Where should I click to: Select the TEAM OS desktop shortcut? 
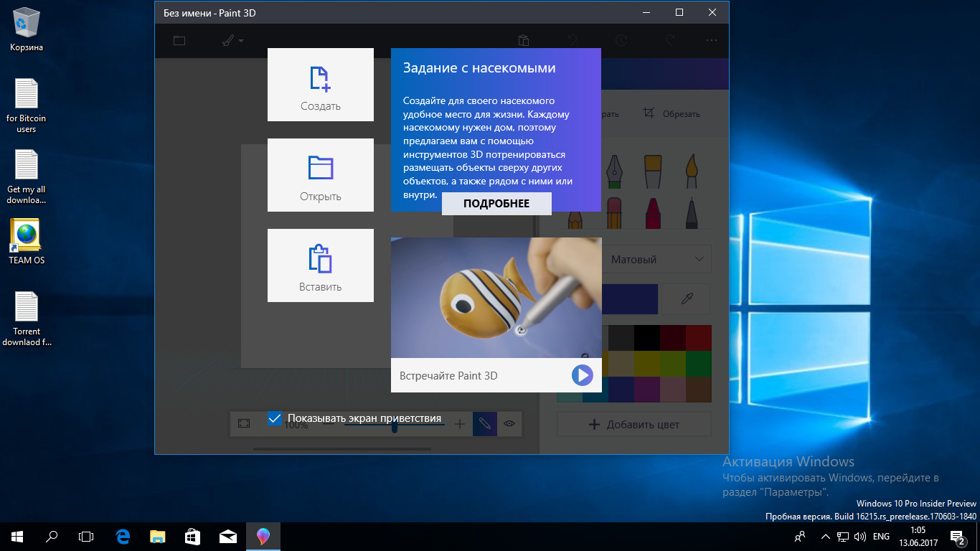(x=27, y=242)
